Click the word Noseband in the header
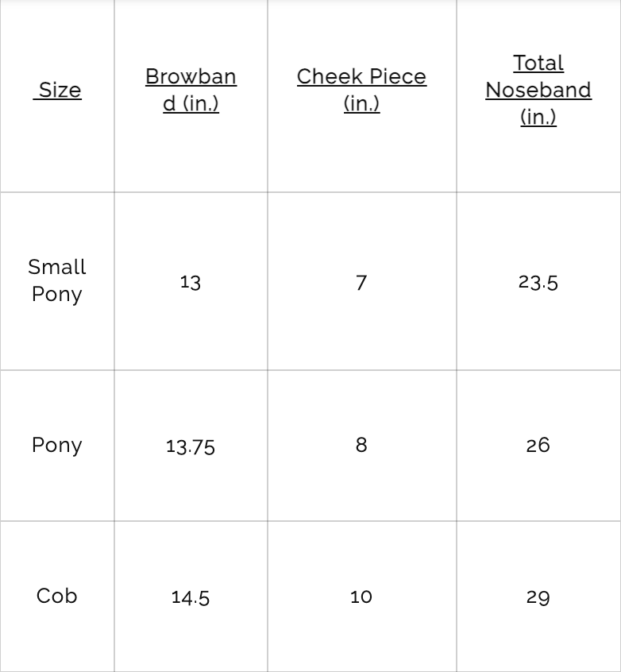Screen dimensions: 621x672 (538, 90)
